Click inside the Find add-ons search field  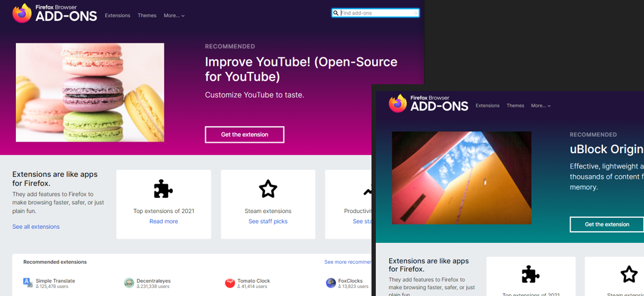(x=375, y=13)
